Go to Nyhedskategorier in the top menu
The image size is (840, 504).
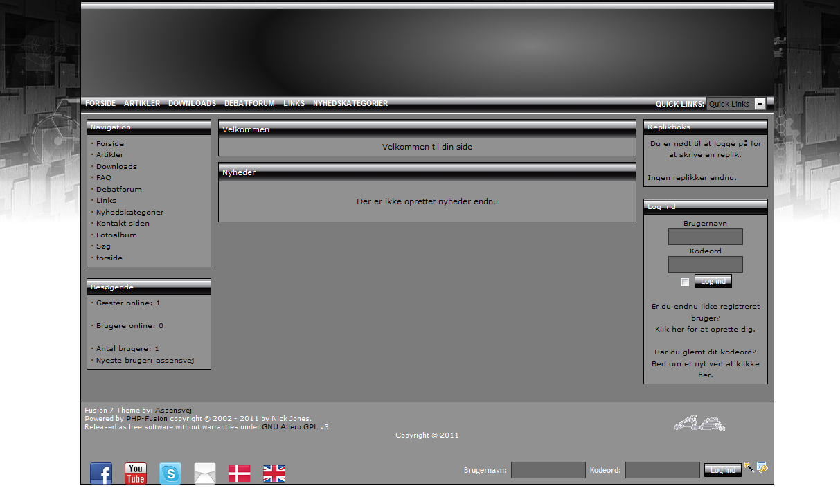(x=350, y=104)
